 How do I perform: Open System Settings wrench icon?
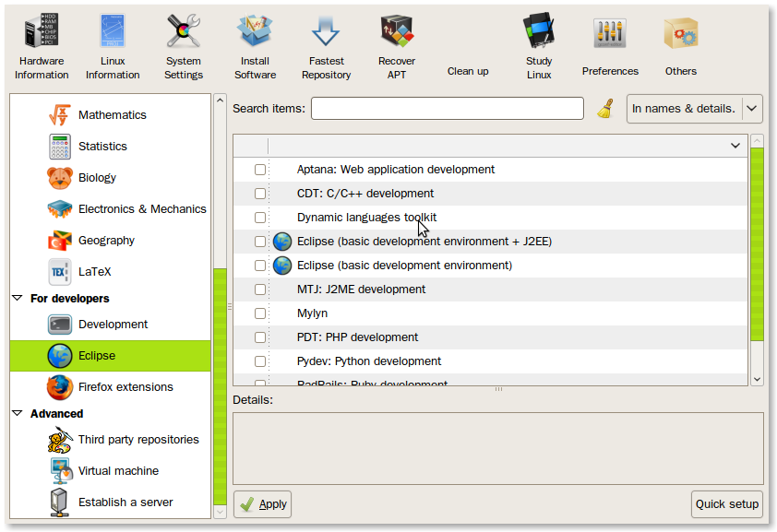click(x=184, y=31)
